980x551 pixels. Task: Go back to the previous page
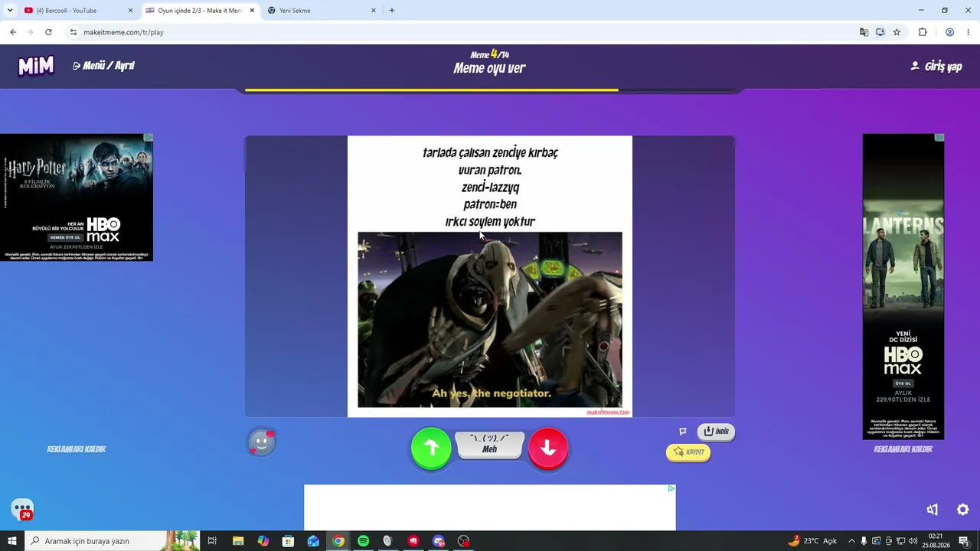(x=13, y=32)
